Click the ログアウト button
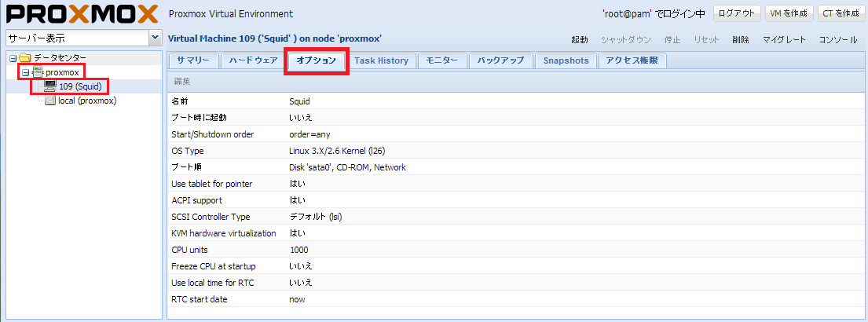 736,13
